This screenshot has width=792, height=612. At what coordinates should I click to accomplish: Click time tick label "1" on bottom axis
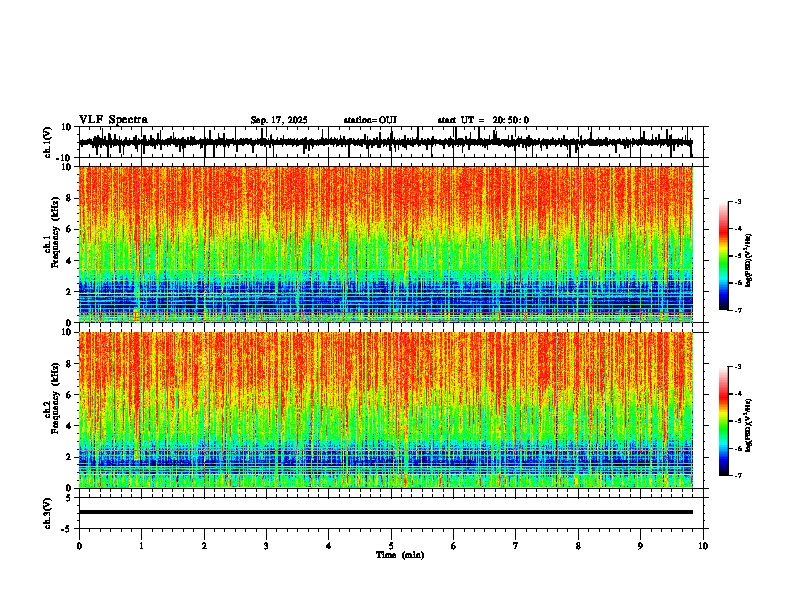pos(141,546)
